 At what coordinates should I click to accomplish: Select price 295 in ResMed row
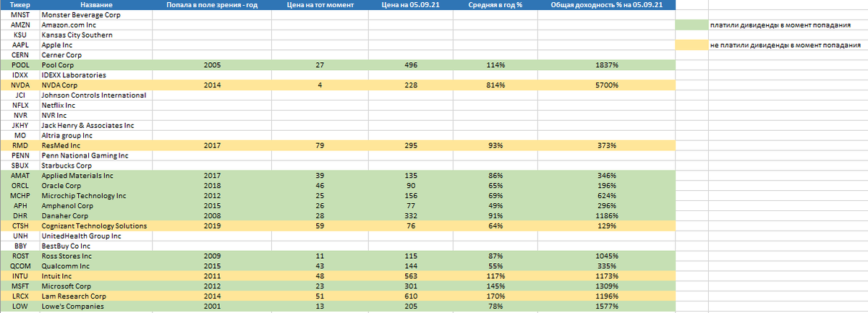[410, 146]
